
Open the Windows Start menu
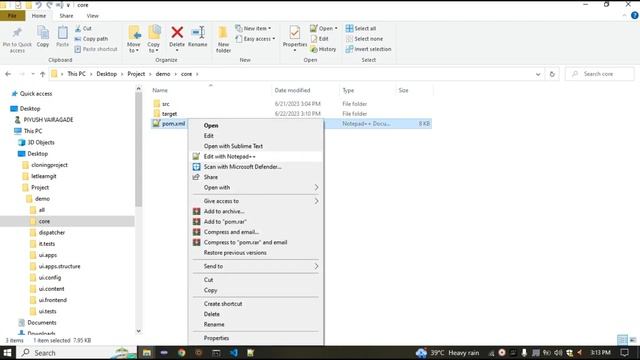(x=7, y=353)
